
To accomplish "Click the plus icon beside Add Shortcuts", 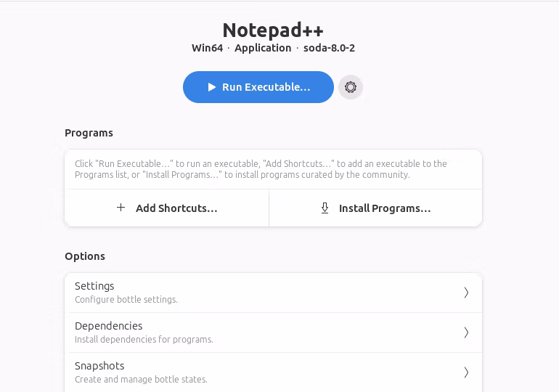I will pyautogui.click(x=121, y=208).
